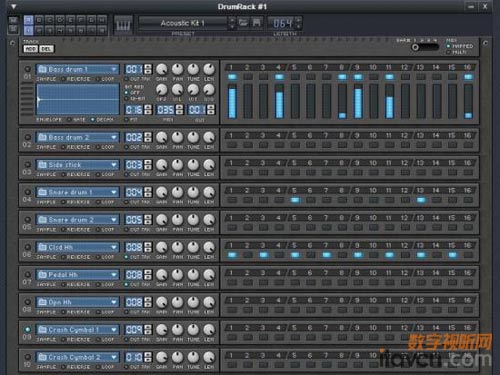
Task: Open the Snare drum 1 sample folder icon
Action: pyautogui.click(x=42, y=192)
